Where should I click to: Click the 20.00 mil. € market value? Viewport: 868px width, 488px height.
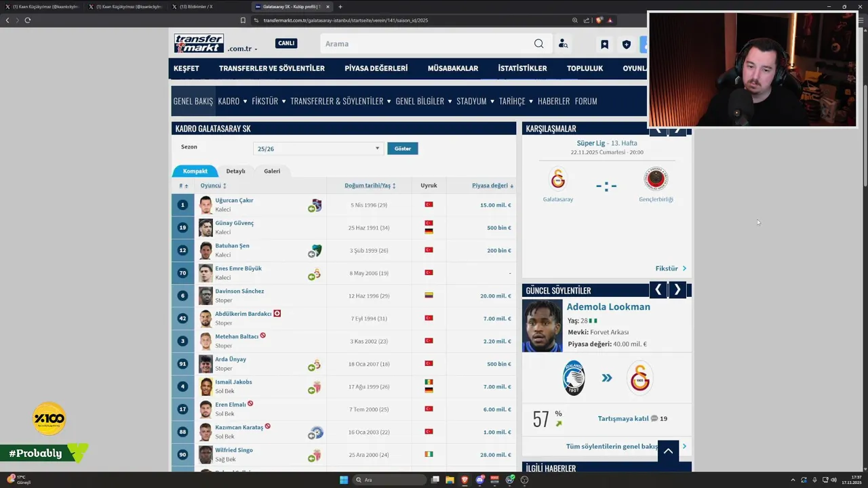(x=496, y=296)
